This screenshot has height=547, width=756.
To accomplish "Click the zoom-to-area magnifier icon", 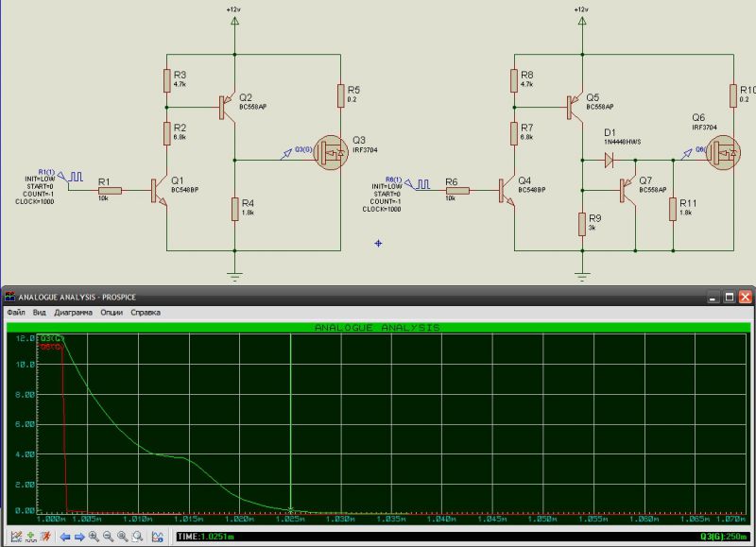I will 137,537.
